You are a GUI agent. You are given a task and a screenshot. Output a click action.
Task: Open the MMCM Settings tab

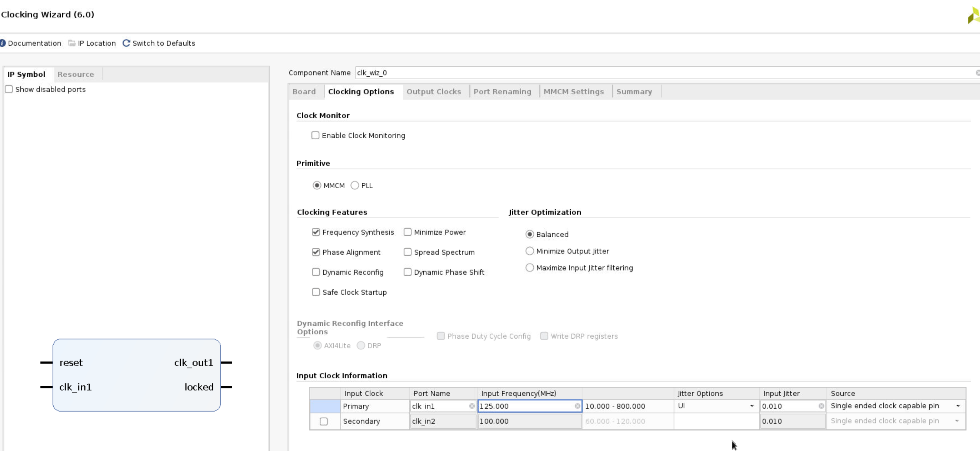click(573, 91)
